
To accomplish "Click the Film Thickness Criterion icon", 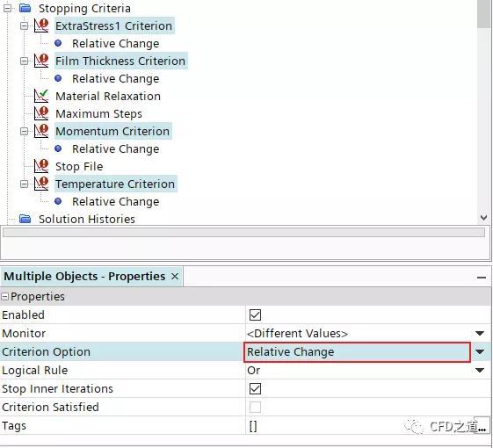I will [x=41, y=61].
